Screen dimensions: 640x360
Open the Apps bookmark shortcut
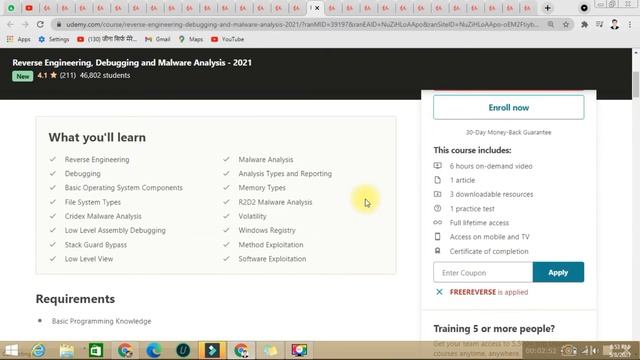pyautogui.click(x=19, y=39)
